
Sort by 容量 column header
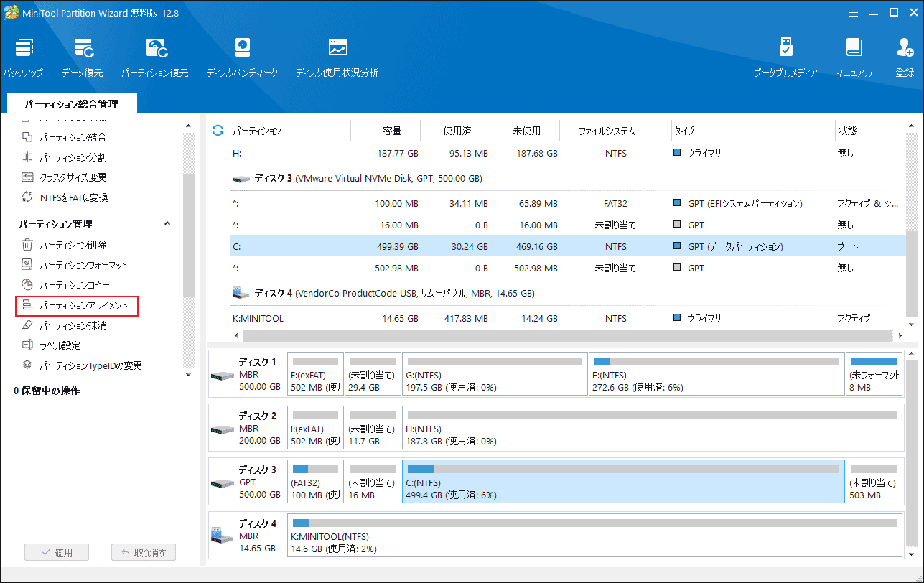(392, 131)
